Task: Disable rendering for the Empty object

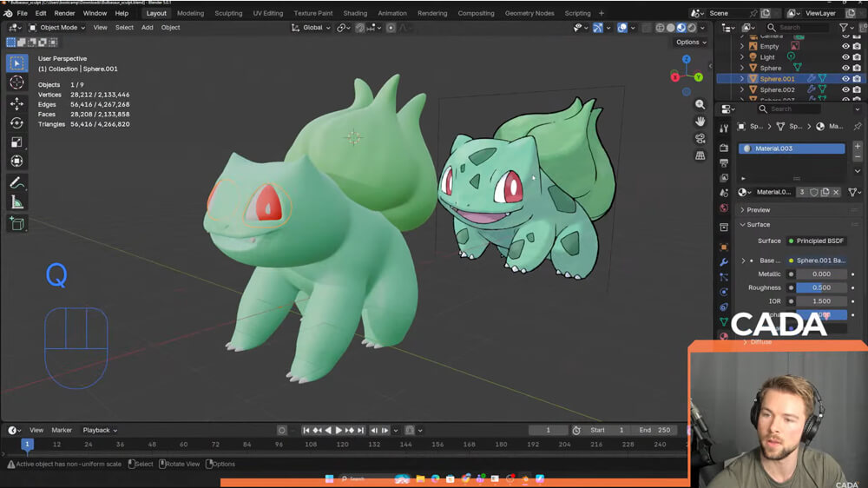Action: tap(858, 46)
